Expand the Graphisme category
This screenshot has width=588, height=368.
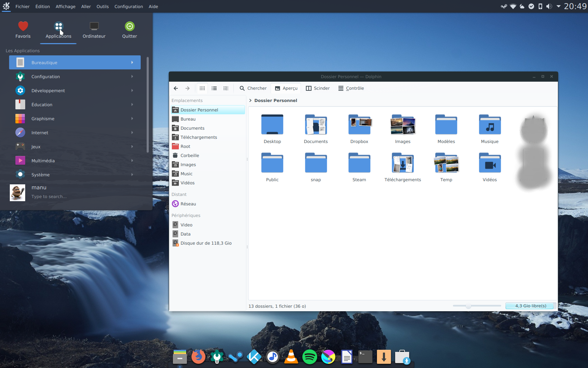[x=75, y=118]
